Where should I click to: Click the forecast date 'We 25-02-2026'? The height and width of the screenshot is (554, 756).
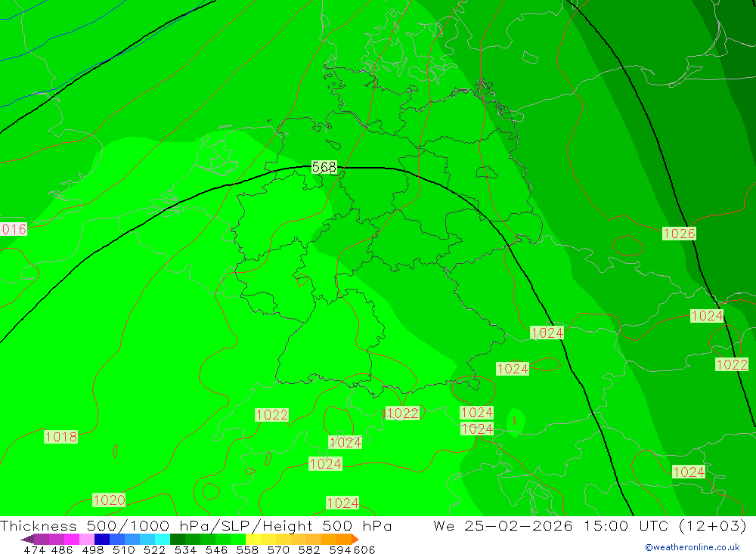(503, 525)
